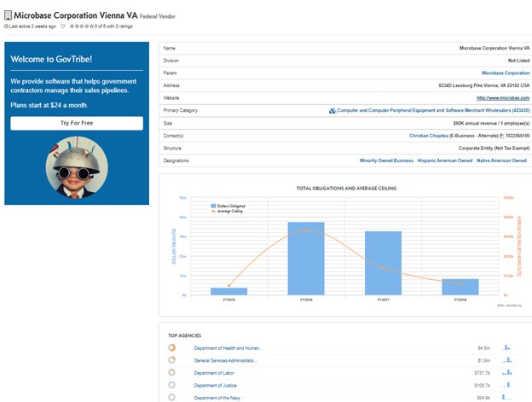
Task: Click the $757.7k amount for Department of Labor
Action: 483,373
